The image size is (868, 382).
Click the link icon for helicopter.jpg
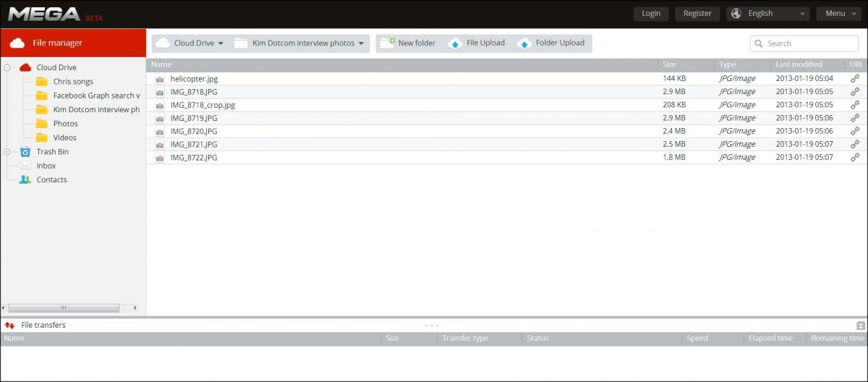(x=855, y=78)
